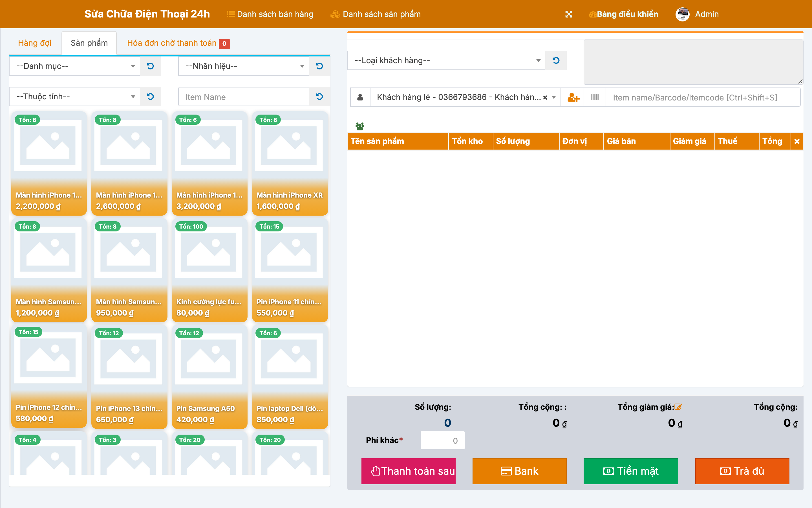Click the Tồn: 100 stock badge
The width and height of the screenshot is (812, 508).
pos(191,226)
